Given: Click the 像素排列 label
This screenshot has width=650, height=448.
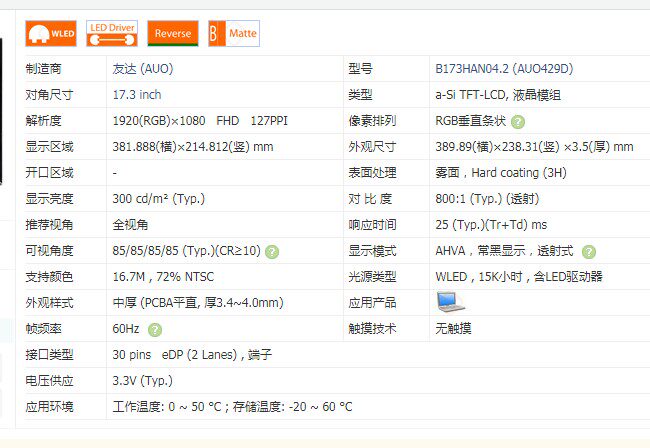Looking at the screenshot, I should [x=372, y=121].
